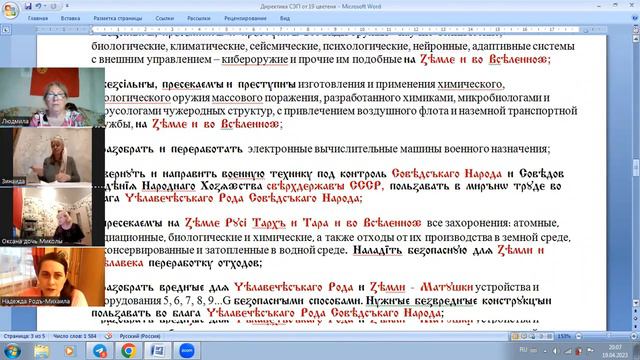This screenshot has height=360, width=640.
Task: Click the RU input language indicator
Action: 523,350
